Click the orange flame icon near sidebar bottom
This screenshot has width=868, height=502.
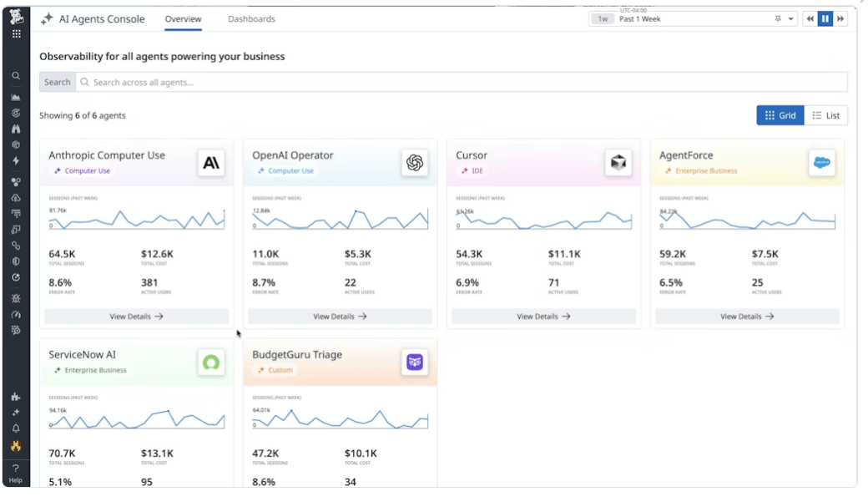tap(14, 446)
